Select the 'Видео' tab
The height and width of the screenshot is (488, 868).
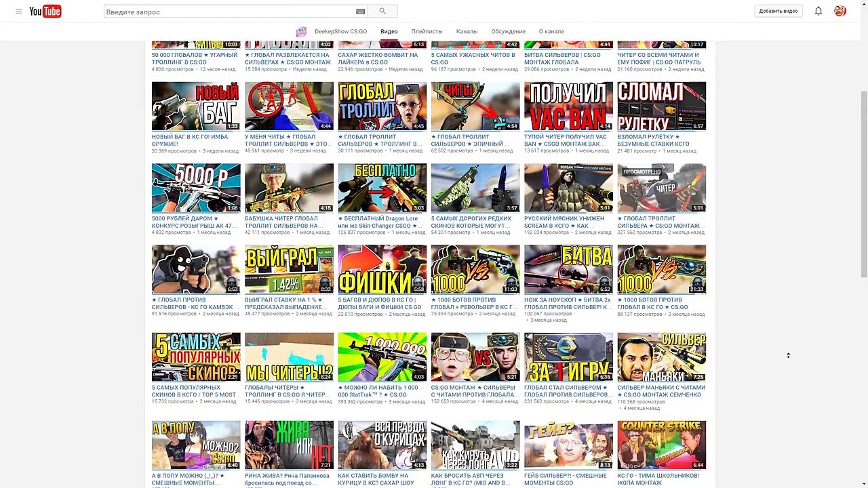click(x=389, y=32)
